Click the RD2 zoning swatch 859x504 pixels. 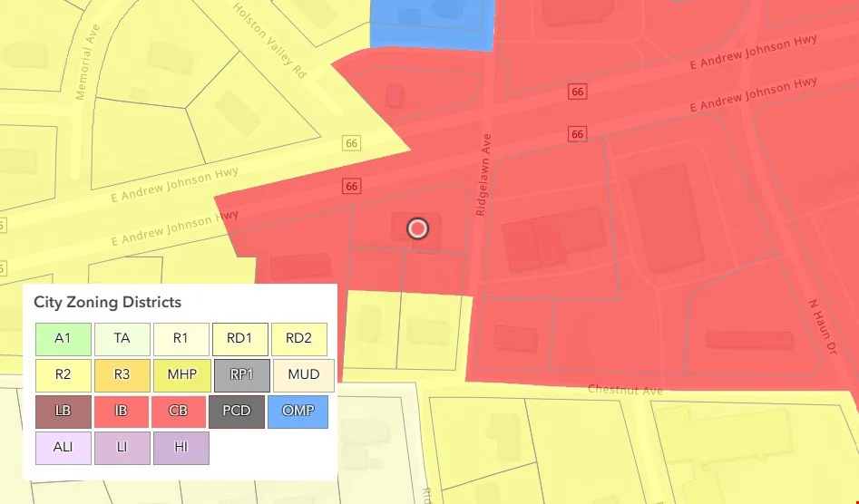pos(299,339)
